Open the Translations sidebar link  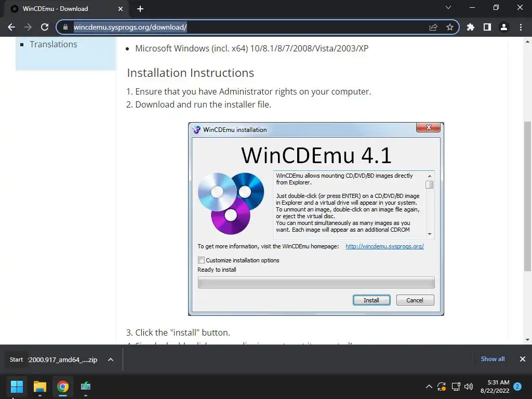(x=54, y=44)
